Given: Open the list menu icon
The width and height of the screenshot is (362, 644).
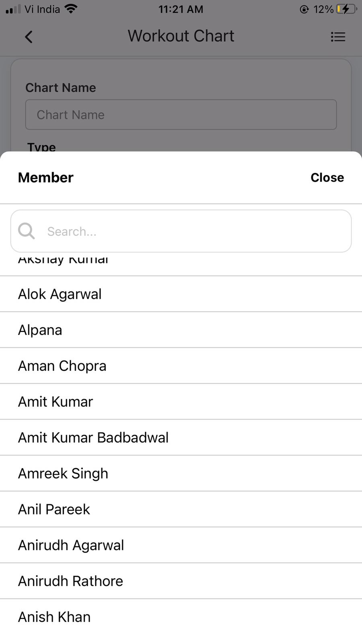Looking at the screenshot, I should tap(338, 37).
